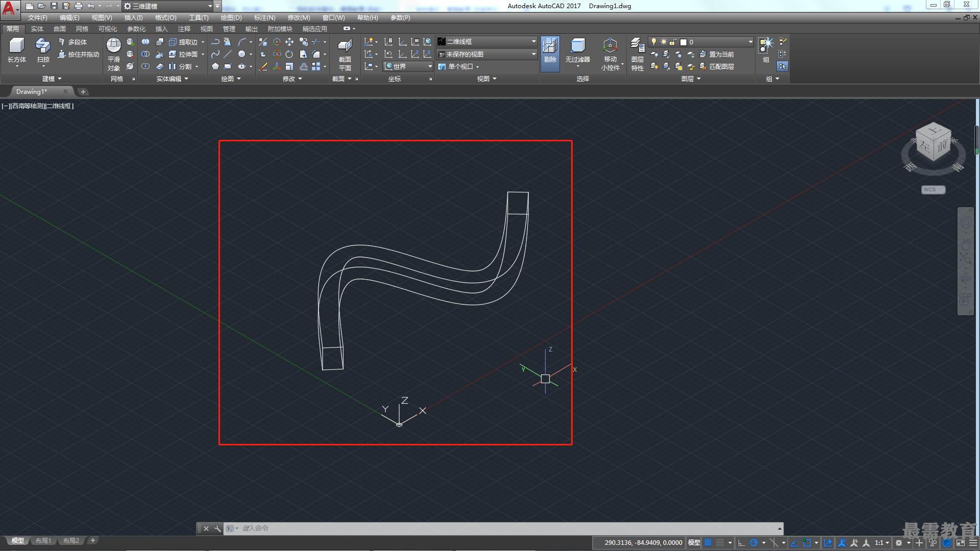The height and width of the screenshot is (551, 980).
Task: Click the new drawing tab plus button
Action: pyautogui.click(x=83, y=92)
